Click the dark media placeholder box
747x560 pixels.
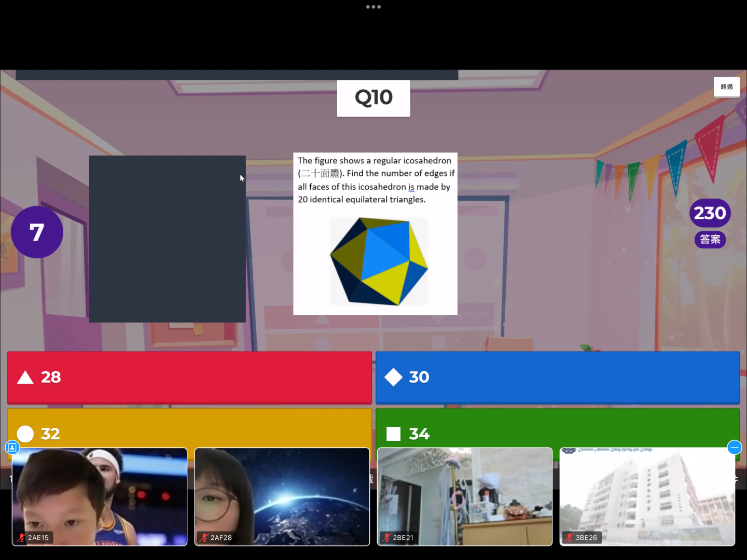click(x=167, y=239)
